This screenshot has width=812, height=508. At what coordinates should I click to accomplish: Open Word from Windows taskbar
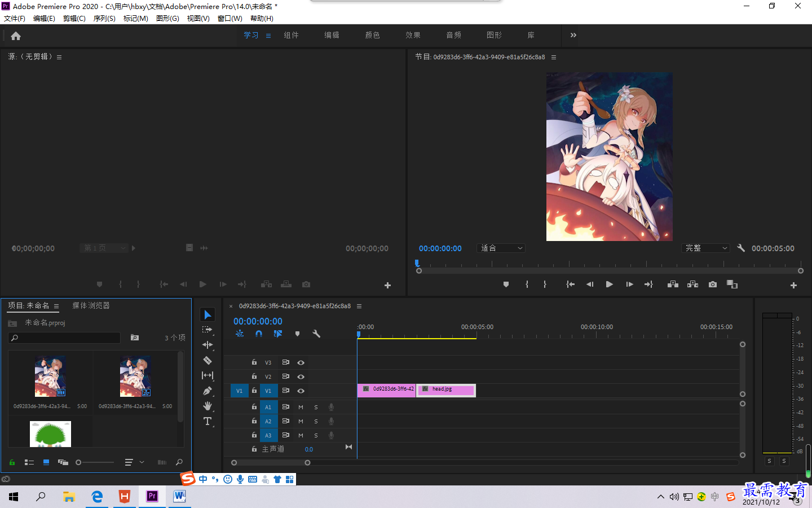pos(179,496)
